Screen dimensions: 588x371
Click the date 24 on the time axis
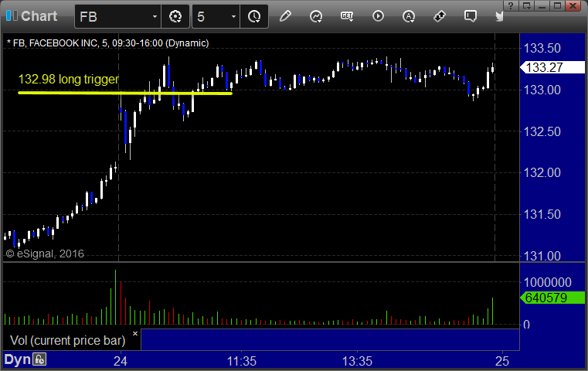tap(121, 361)
